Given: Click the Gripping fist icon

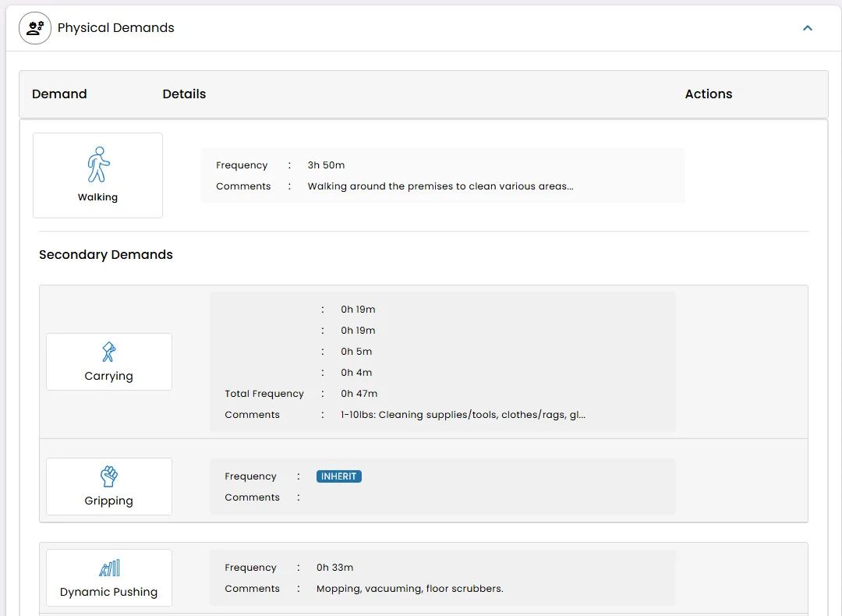Looking at the screenshot, I should 109,476.
